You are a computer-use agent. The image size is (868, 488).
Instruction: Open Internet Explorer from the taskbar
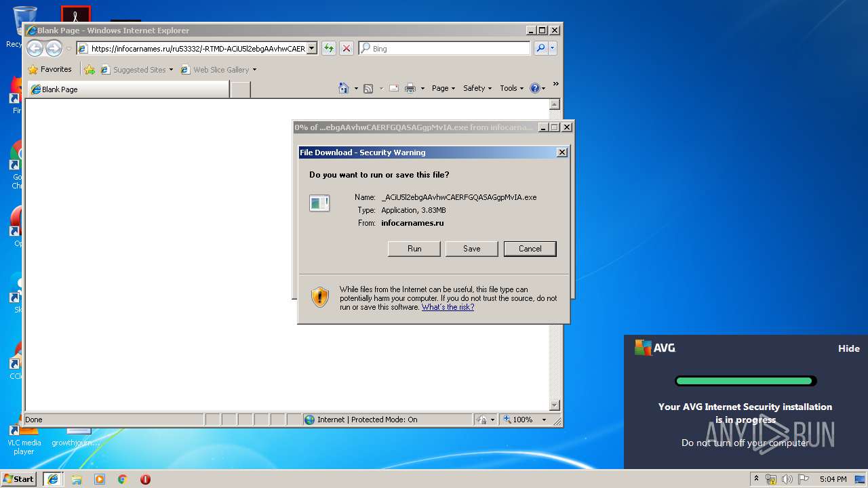pos(53,479)
